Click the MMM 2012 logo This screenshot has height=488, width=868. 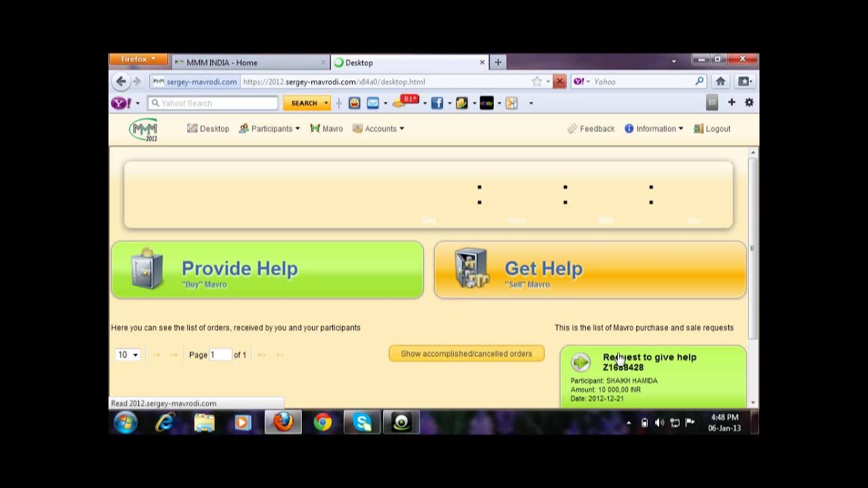coord(144,129)
